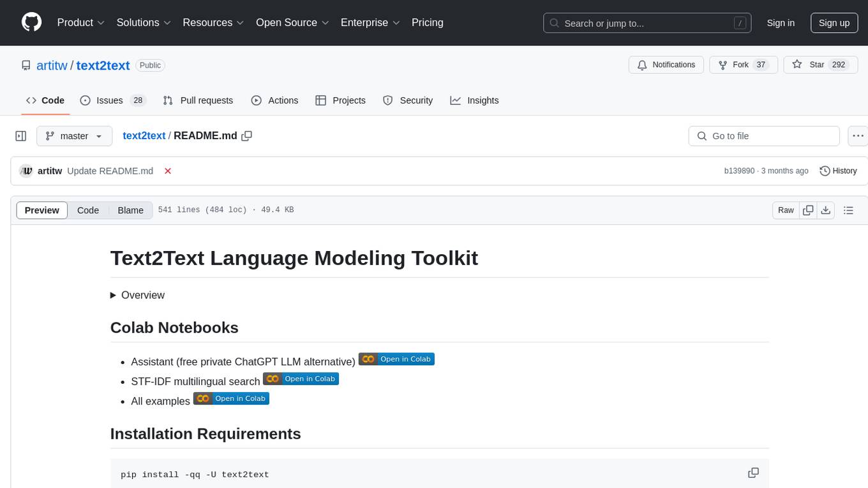
Task: Open the Solutions menu
Action: (x=144, y=22)
